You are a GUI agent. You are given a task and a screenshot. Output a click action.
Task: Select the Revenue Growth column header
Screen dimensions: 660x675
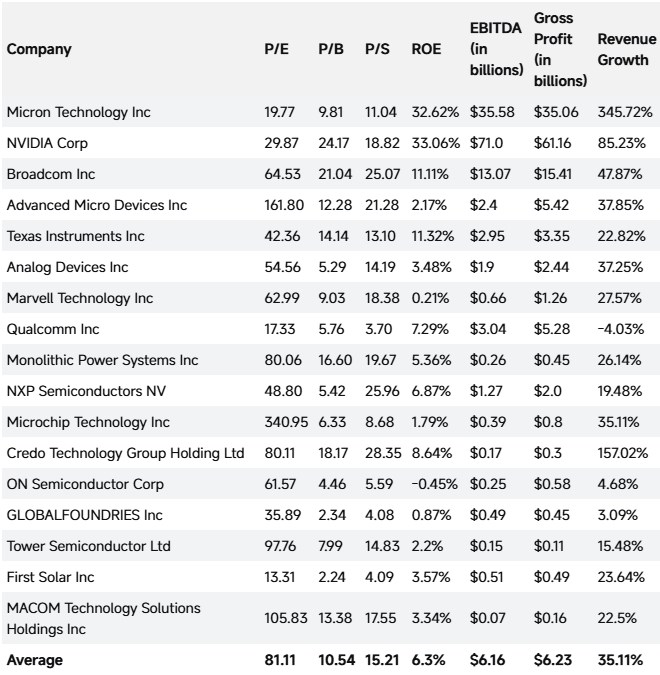[626, 50]
